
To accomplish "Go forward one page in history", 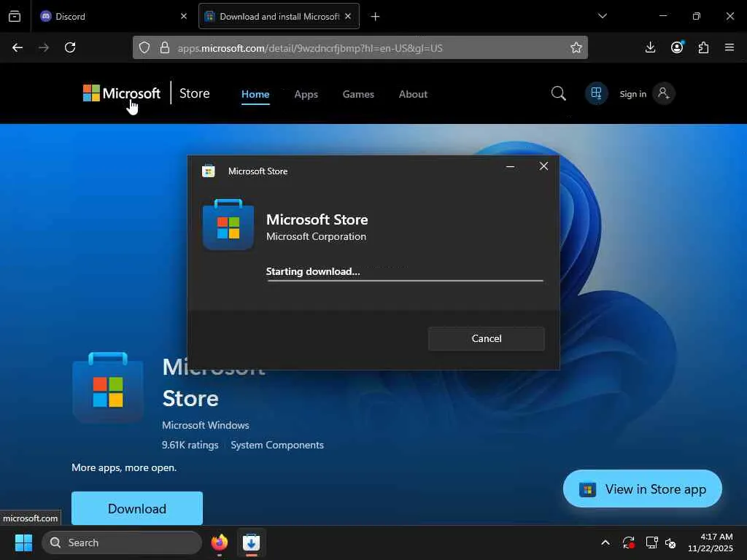I will 44,47.
